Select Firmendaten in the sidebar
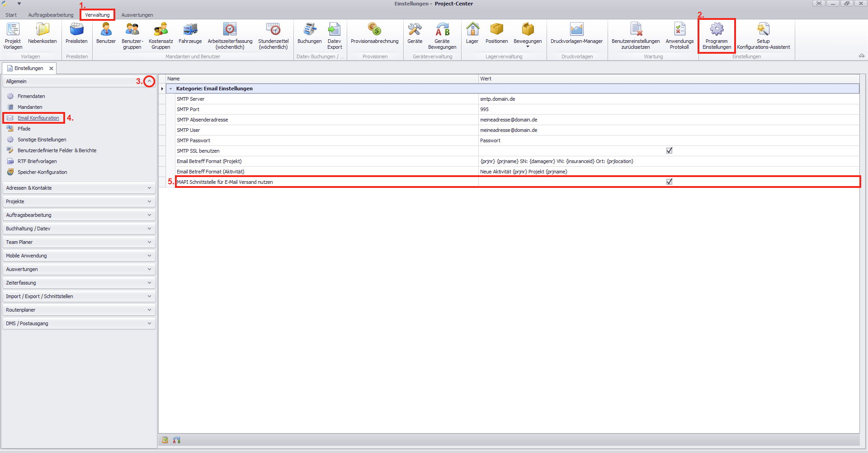This screenshot has height=453, width=868. coord(31,96)
